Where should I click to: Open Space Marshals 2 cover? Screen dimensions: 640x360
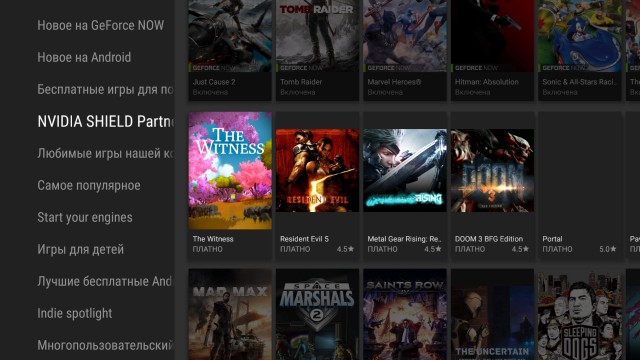318,314
